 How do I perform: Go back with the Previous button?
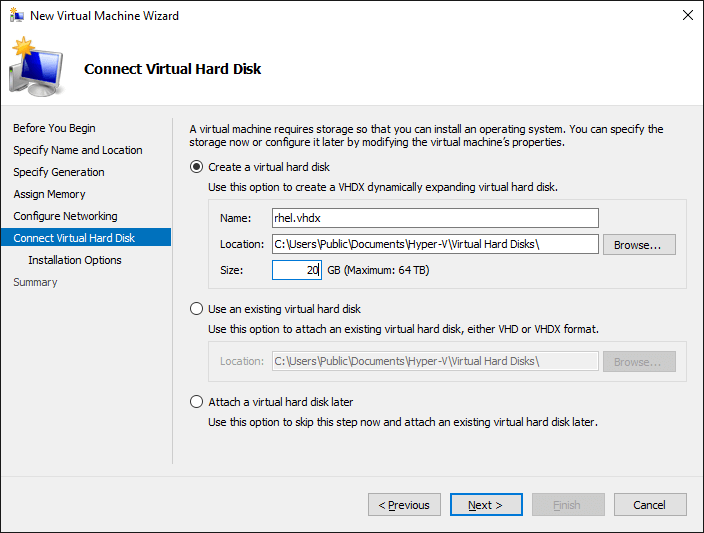tap(404, 505)
